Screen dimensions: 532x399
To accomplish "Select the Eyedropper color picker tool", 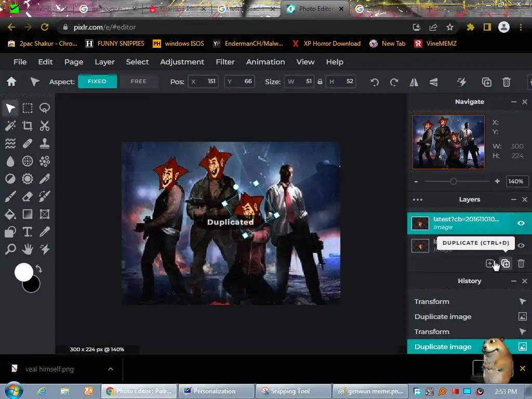I will [x=45, y=232].
